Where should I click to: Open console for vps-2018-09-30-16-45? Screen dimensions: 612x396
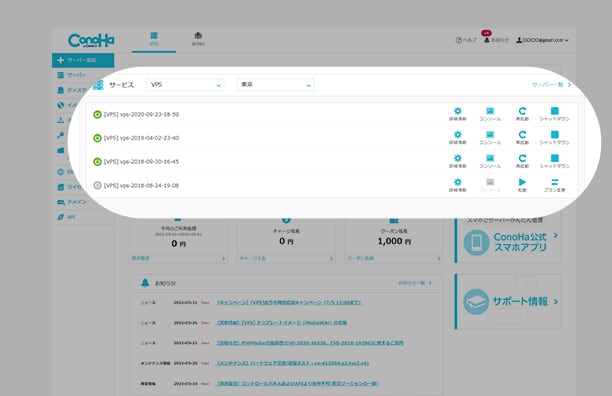coord(490,161)
